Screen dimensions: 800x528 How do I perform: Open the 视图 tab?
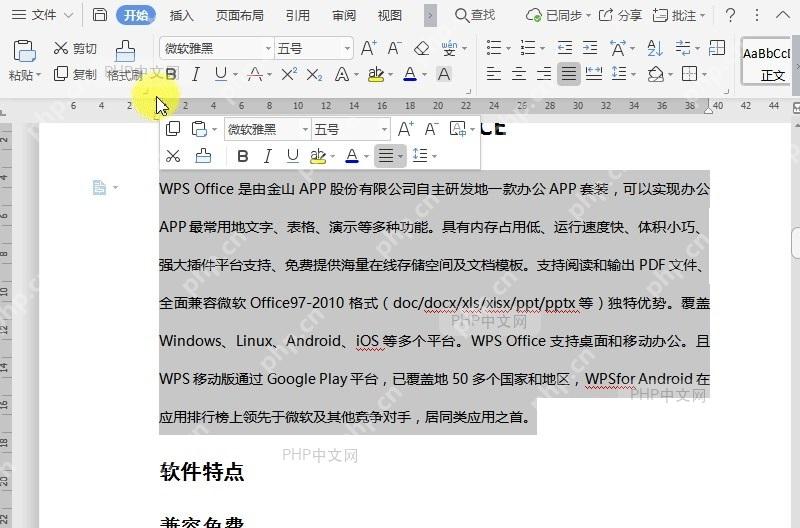tap(390, 15)
